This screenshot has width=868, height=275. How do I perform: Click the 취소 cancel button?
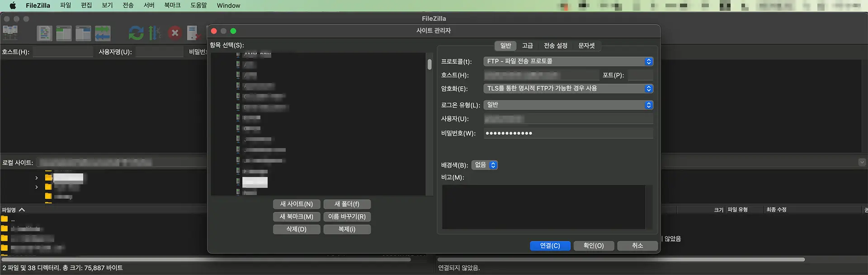tap(637, 246)
